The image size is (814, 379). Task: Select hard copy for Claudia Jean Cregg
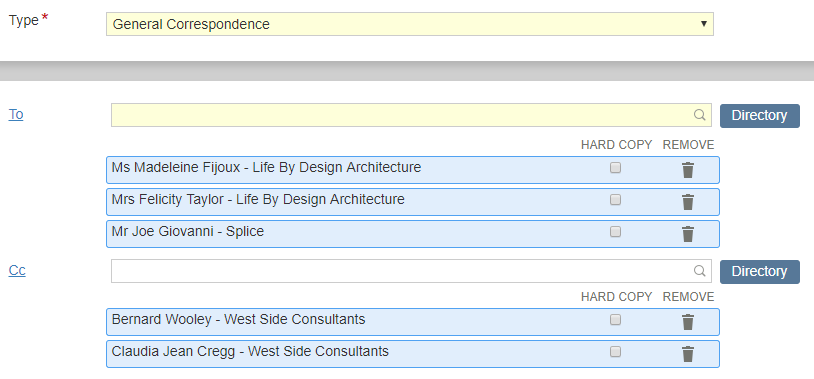coord(615,351)
